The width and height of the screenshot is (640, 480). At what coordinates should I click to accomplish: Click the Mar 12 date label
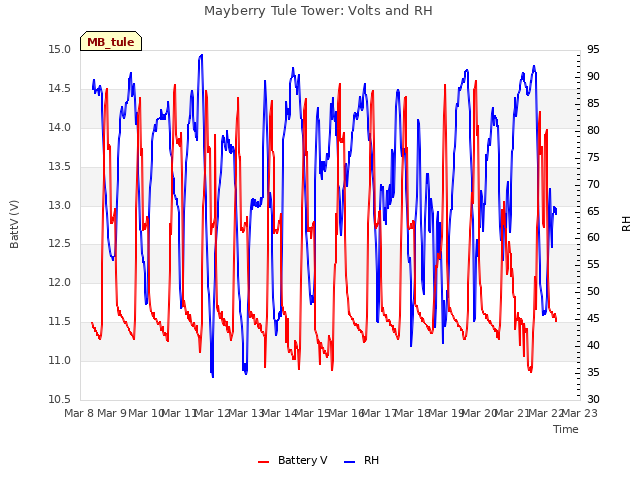212,413
